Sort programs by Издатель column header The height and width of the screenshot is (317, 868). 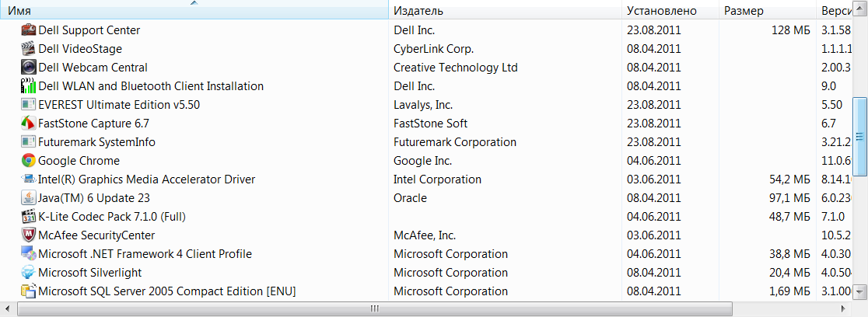click(504, 11)
